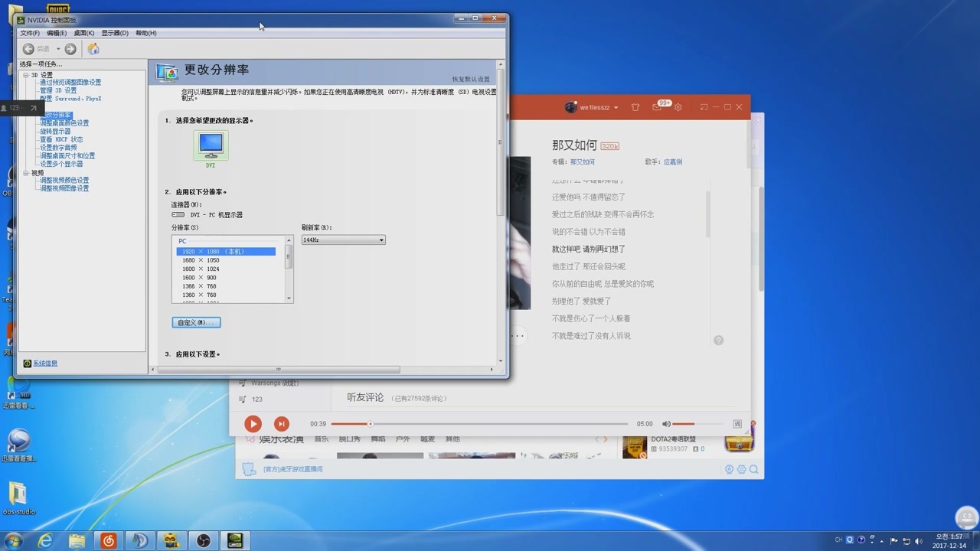Click lyric line 就这样吧 请别再幻想了
This screenshot has width=980, height=551.
coord(589,249)
